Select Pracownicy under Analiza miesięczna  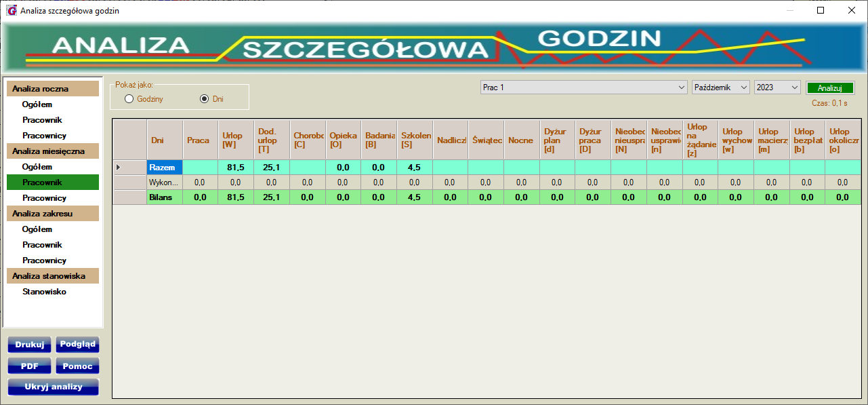(44, 198)
